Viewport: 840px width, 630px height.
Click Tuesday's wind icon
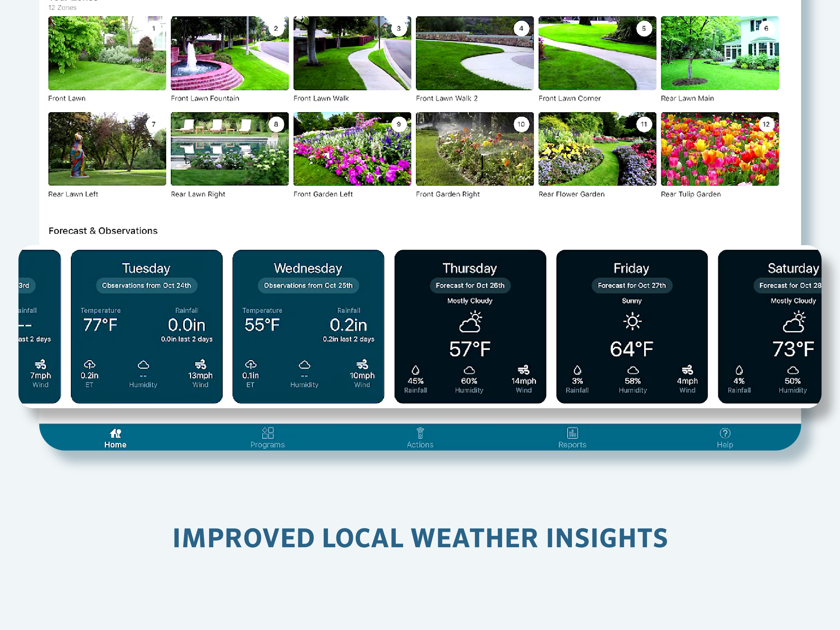(200, 365)
